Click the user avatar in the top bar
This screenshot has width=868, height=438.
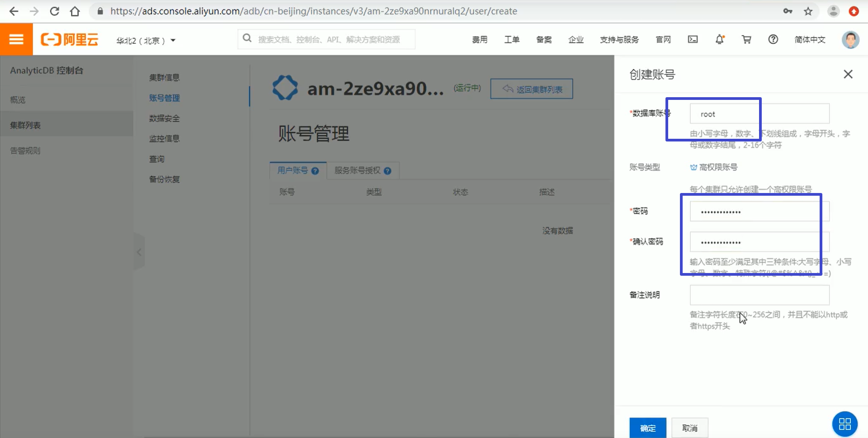point(851,40)
